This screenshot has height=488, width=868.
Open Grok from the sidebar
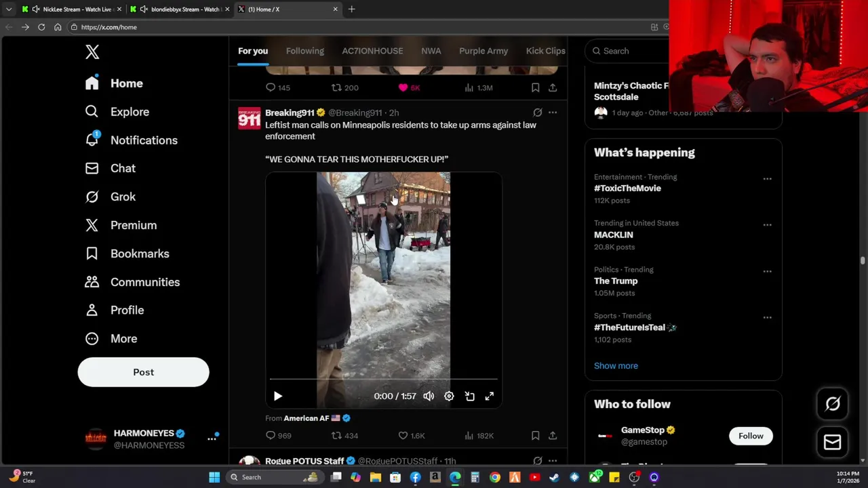pos(110,197)
